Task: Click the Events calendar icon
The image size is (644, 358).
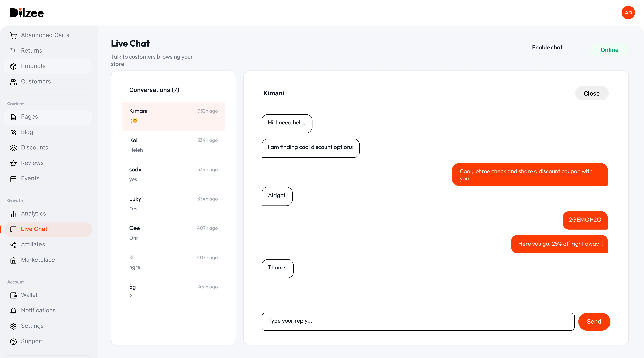Action: [x=14, y=179]
